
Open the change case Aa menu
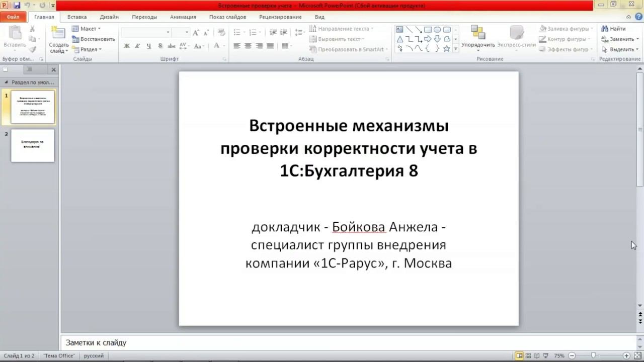click(199, 46)
